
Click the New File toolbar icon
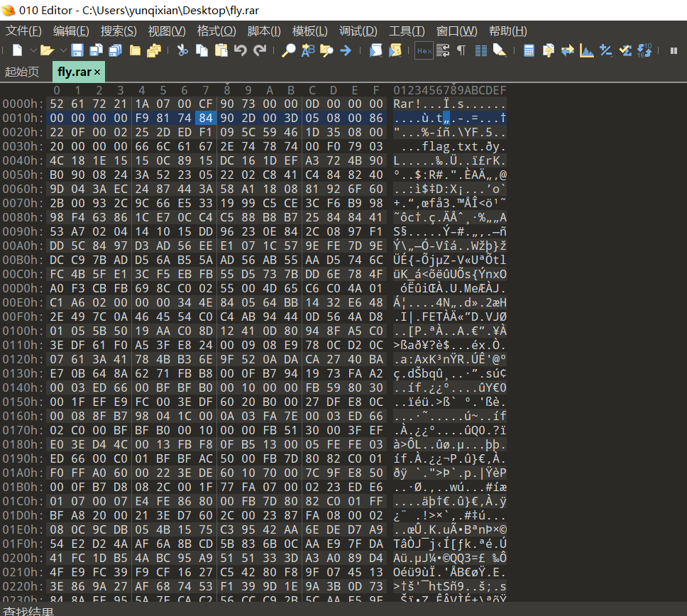[x=17, y=51]
